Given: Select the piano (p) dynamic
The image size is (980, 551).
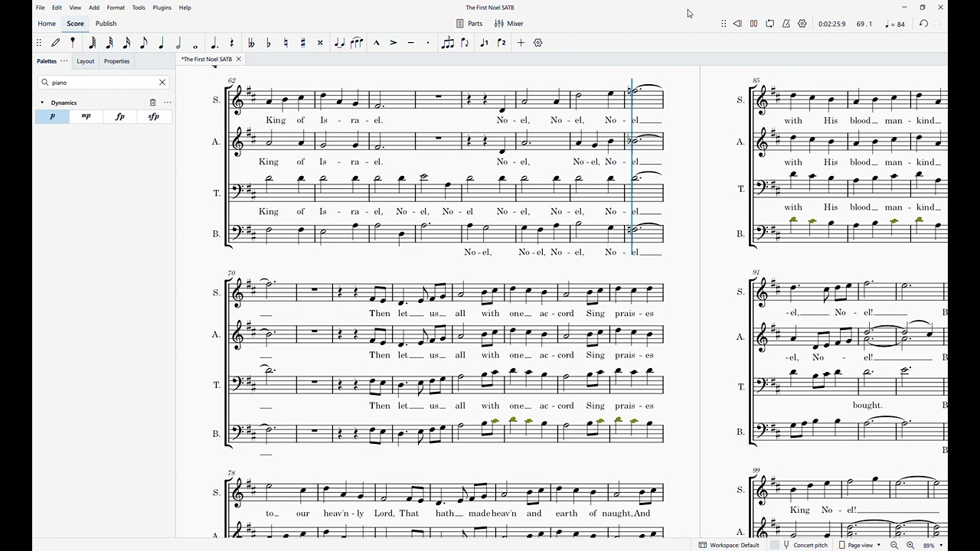Looking at the screenshot, I should pos(52,116).
